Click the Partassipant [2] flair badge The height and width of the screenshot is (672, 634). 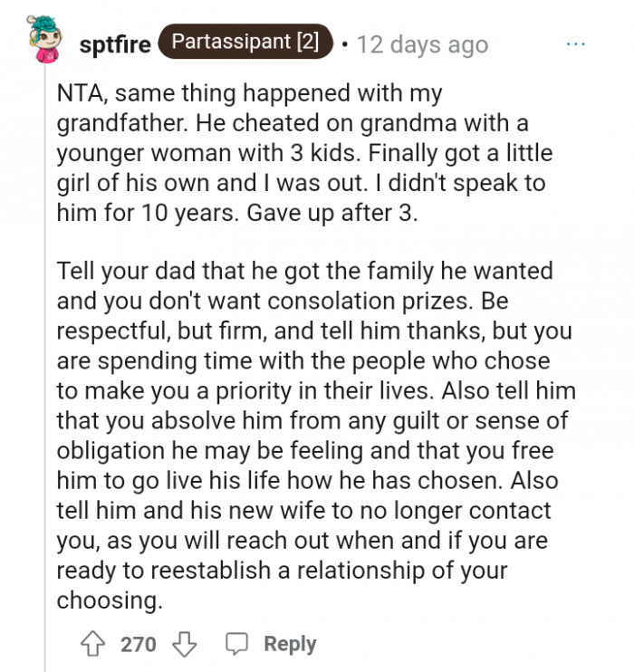245,43
